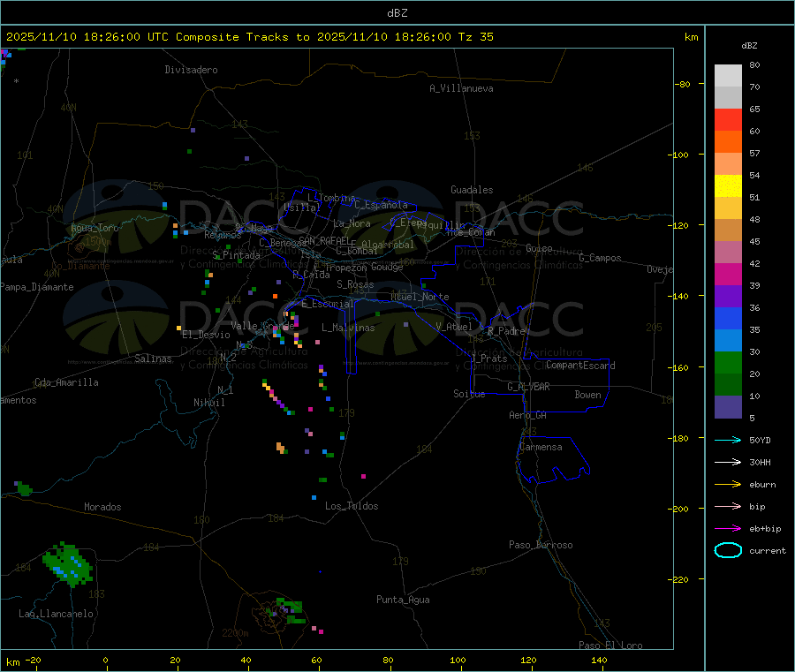The width and height of the screenshot is (795, 672).
Task: Click the 'Guadales' map label
Action: click(472, 190)
